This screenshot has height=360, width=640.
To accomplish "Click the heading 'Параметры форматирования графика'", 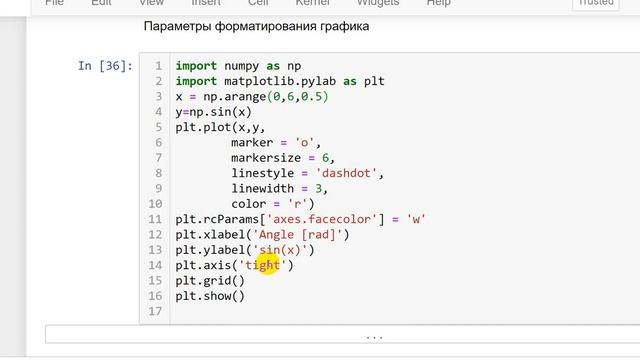I will coord(256,27).
